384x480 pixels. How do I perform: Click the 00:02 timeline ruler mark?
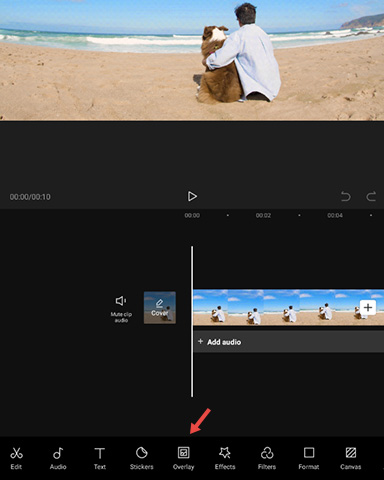263,215
